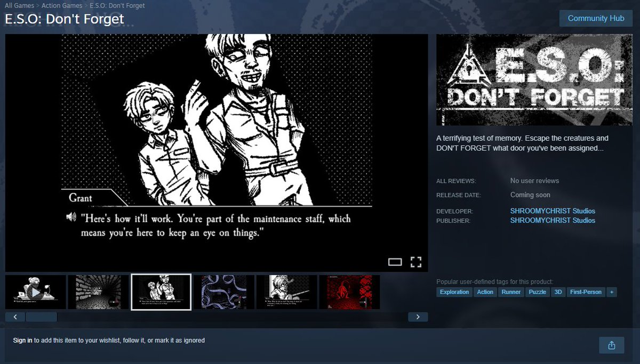This screenshot has height=364, width=640.
Task: Select the Grant dialogue screenshot thumbnail
Action: 161,292
